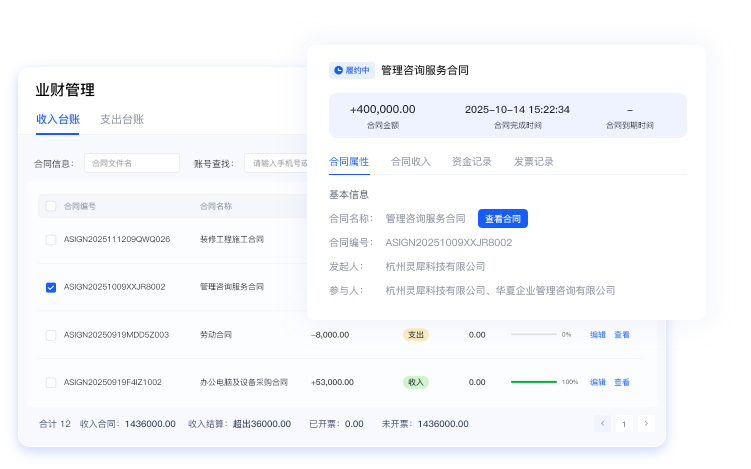Click the 查看合同 button
This screenshot has width=751, height=469.
coord(503,218)
